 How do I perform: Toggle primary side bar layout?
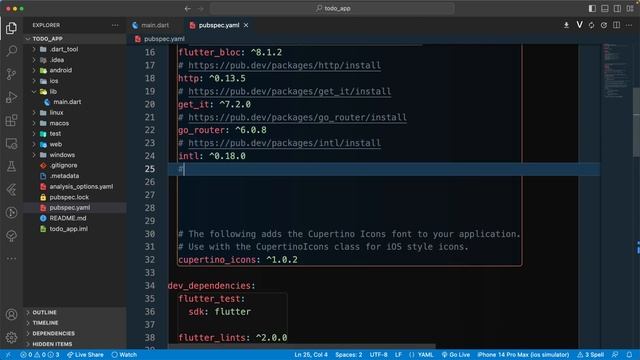tap(592, 9)
